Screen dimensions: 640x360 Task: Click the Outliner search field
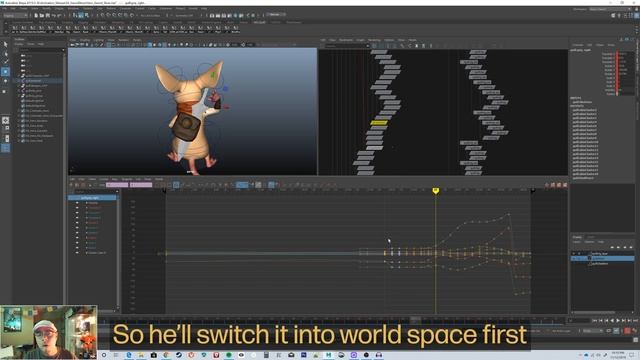pos(40,49)
